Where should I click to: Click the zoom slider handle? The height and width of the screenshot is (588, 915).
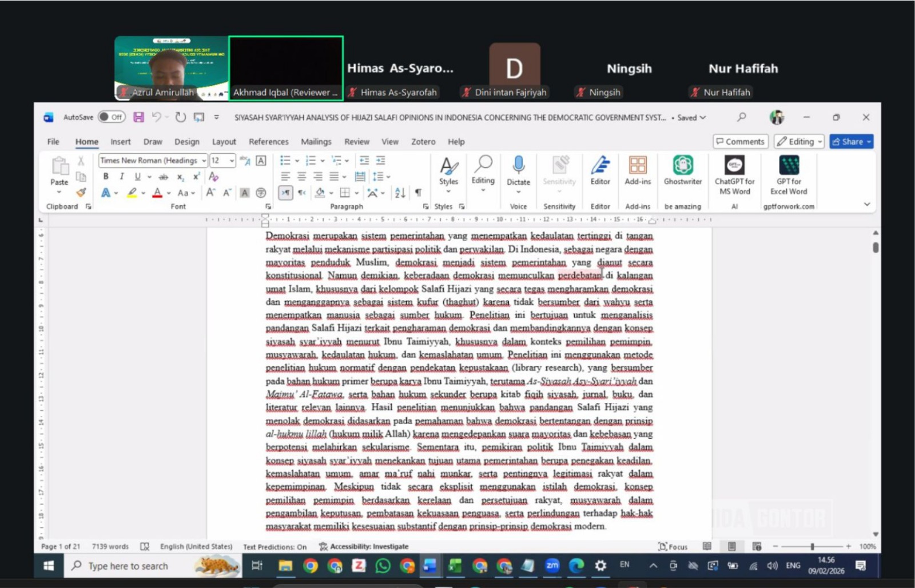(812, 547)
